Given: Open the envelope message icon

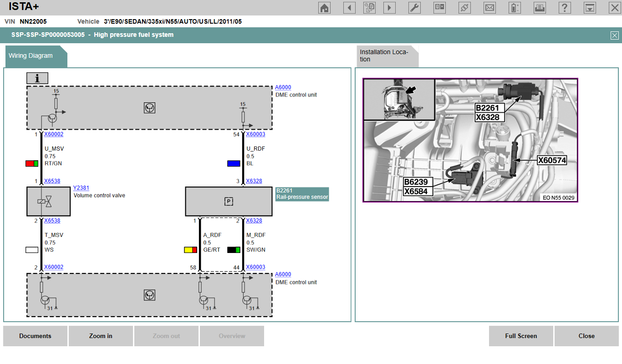Looking at the screenshot, I should tap(489, 8).
